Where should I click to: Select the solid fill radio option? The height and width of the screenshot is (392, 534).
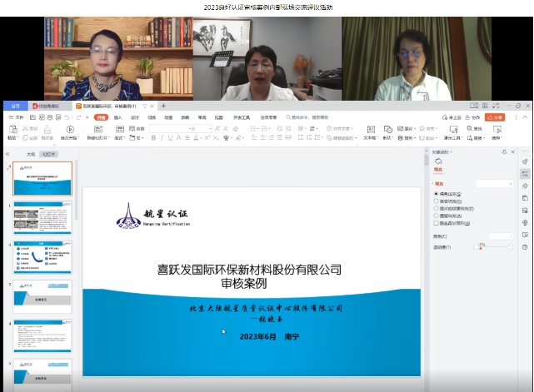(x=436, y=193)
